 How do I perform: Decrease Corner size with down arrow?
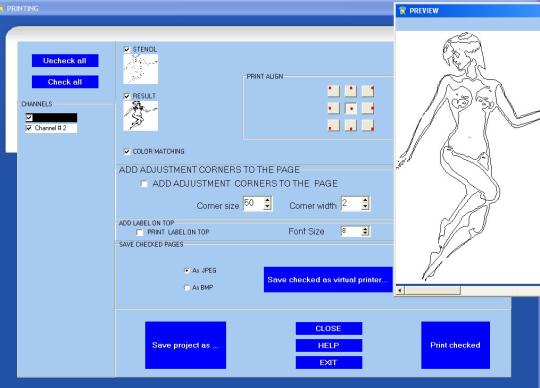(267, 206)
